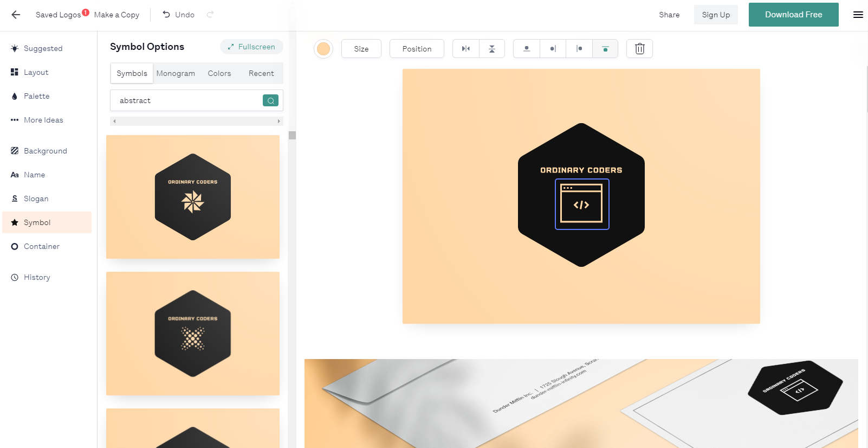
Task: Flip symbol horizontally
Action: [466, 49]
